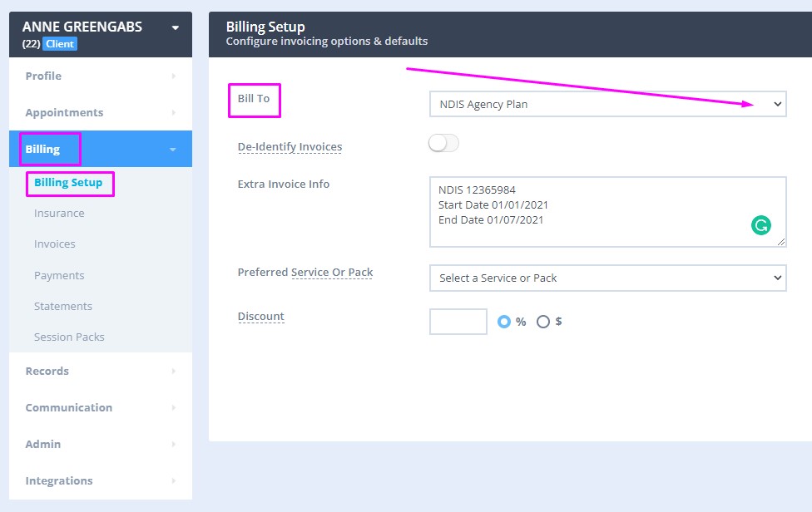Expand the Profile section chevron
The image size is (812, 512).
[173, 76]
